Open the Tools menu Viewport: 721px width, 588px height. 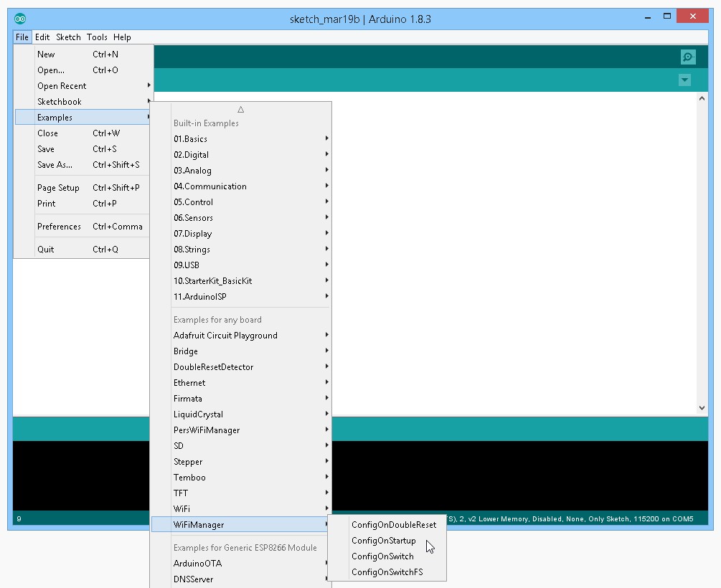tap(97, 37)
